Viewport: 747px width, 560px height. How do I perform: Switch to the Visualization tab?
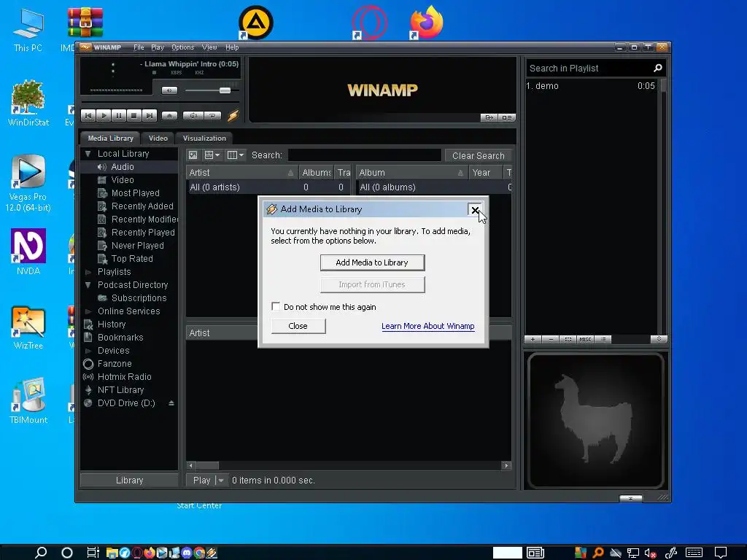click(x=204, y=138)
